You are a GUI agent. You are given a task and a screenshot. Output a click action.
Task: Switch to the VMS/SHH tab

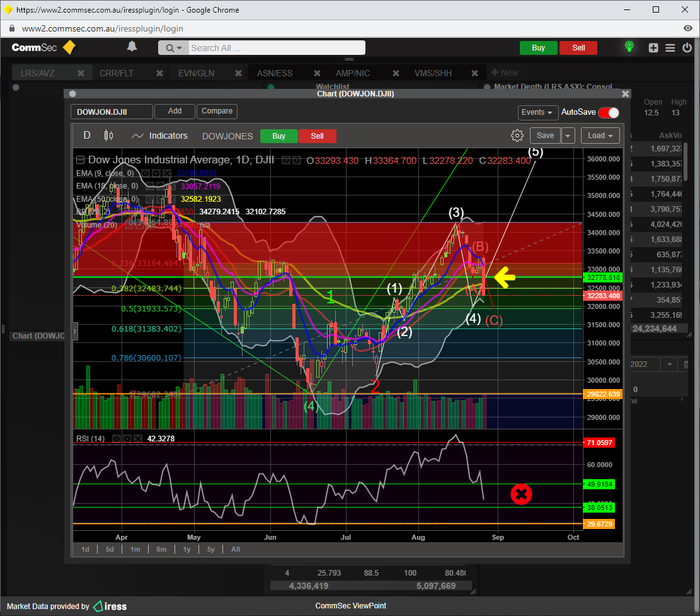point(433,73)
